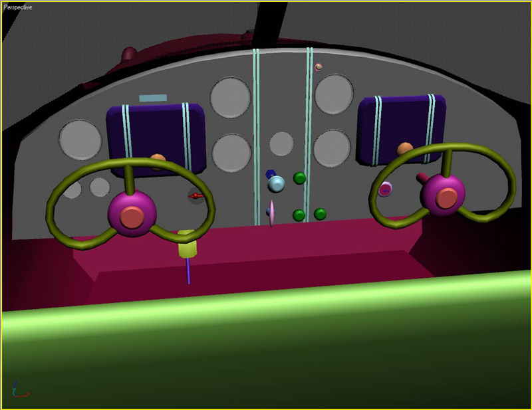Image resolution: width=532 pixels, height=410 pixels.
Task: Pick the magenta hub sphere of right yoke
Action: (443, 195)
